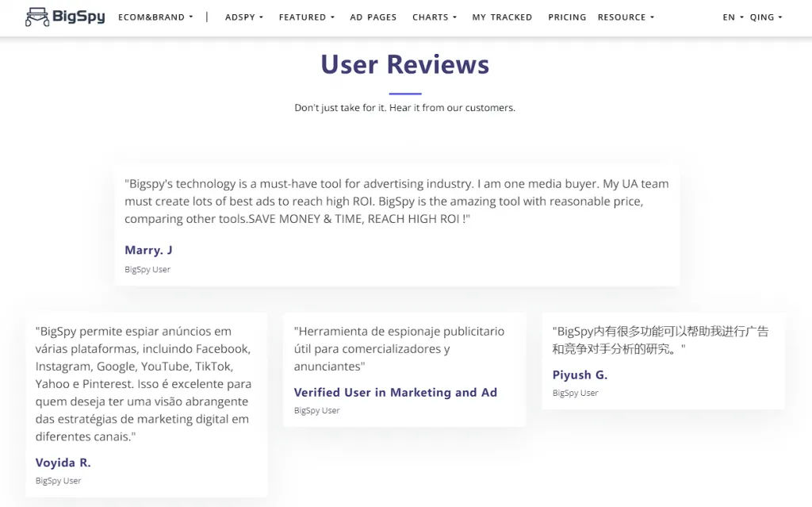Click the Voyida R. reviewer name
The image size is (812, 507).
coord(63,463)
